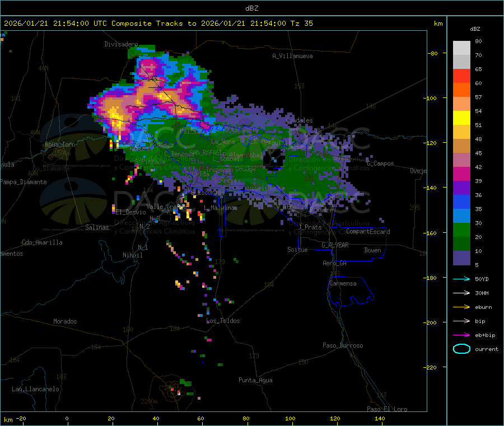Click the 'Tz 35' text in header
Image resolution: width=504 pixels, height=426 pixels.
(x=301, y=24)
